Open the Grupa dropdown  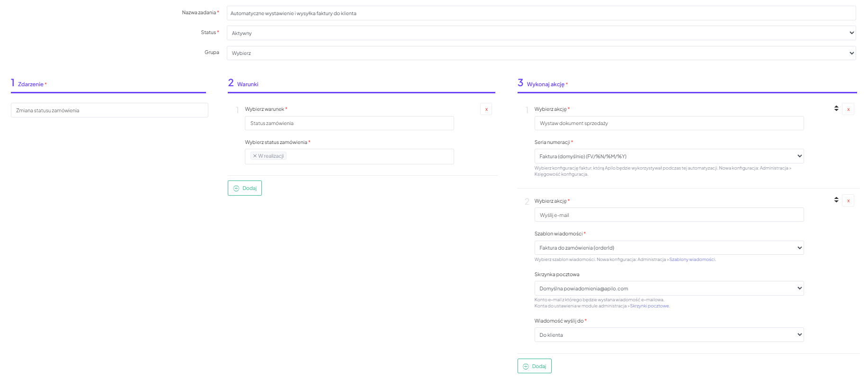pos(541,53)
